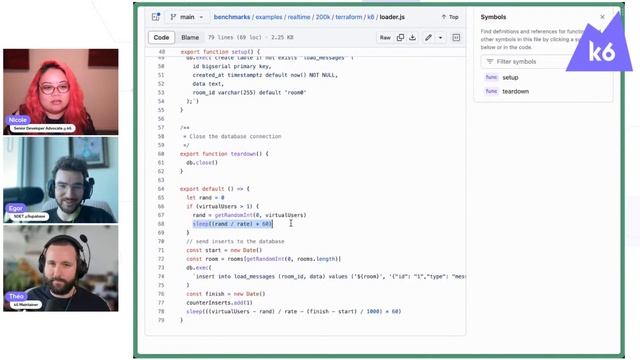Select the teardown function symbol

[515, 91]
